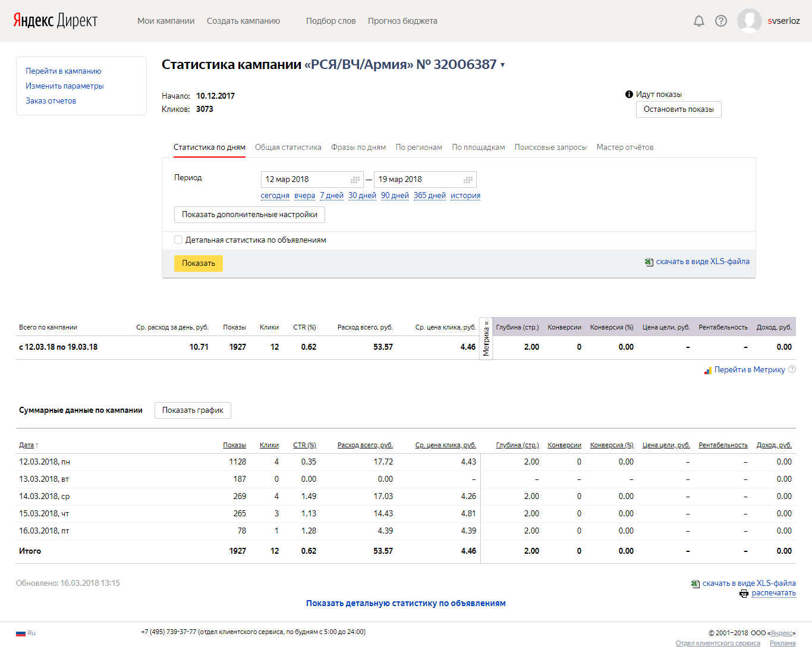The width and height of the screenshot is (812, 662).
Task: Click the printer icon near распечатать
Action: click(x=744, y=594)
